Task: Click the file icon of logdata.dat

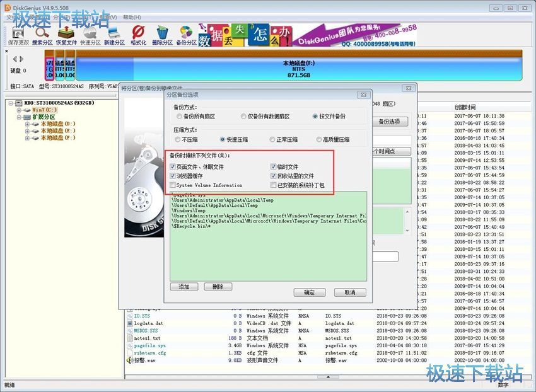Action: tap(129, 323)
